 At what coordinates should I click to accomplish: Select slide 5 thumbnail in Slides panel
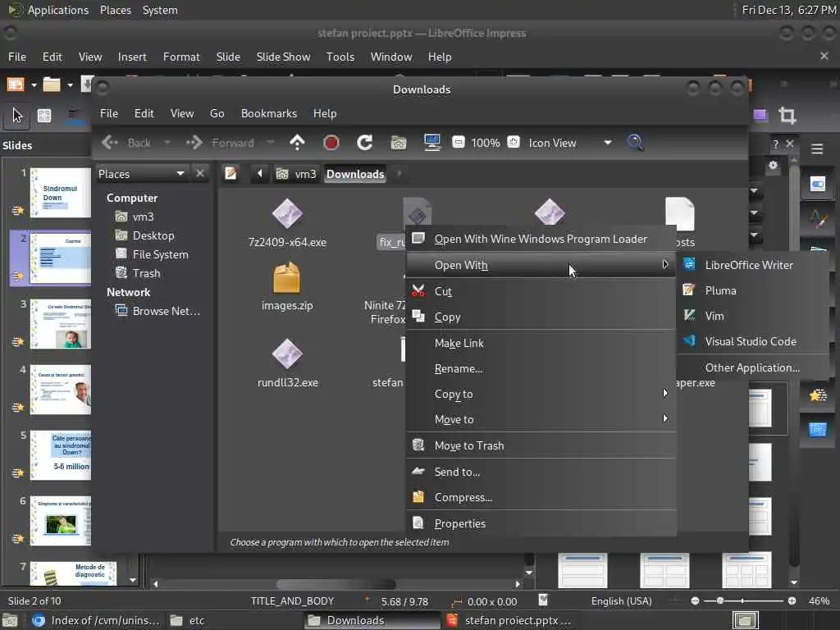pyautogui.click(x=61, y=454)
